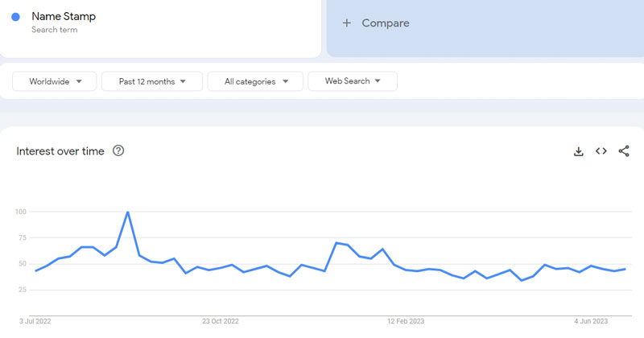Expand the All categories dropdown
Image resolution: width=644 pixels, height=338 pixels.
[x=255, y=81]
